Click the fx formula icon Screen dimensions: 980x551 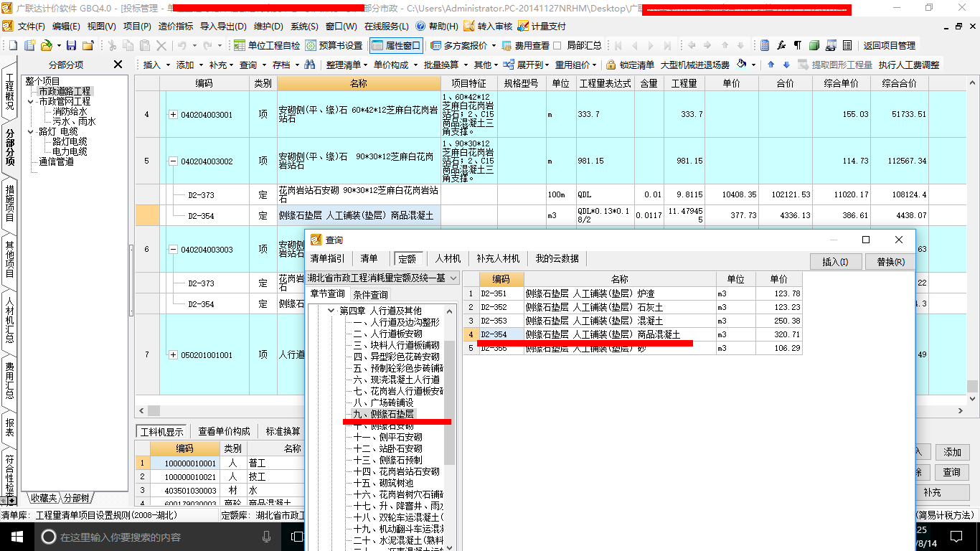pos(781,45)
